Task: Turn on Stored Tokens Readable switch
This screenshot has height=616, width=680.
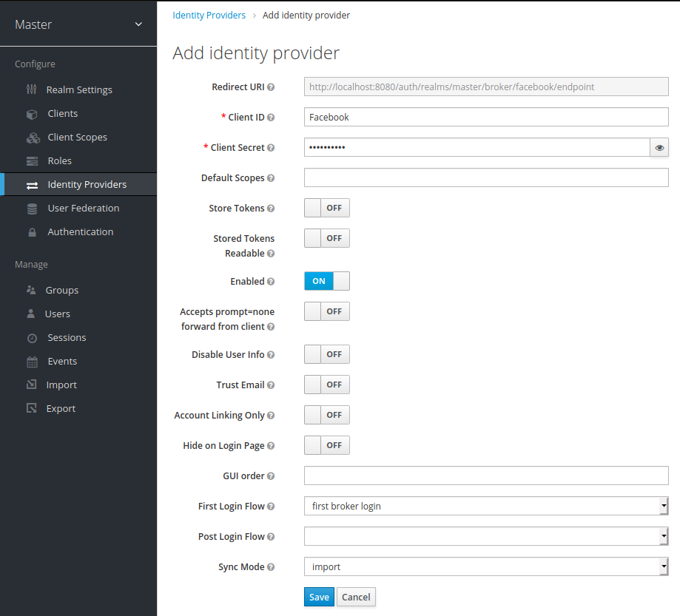Action: click(326, 238)
